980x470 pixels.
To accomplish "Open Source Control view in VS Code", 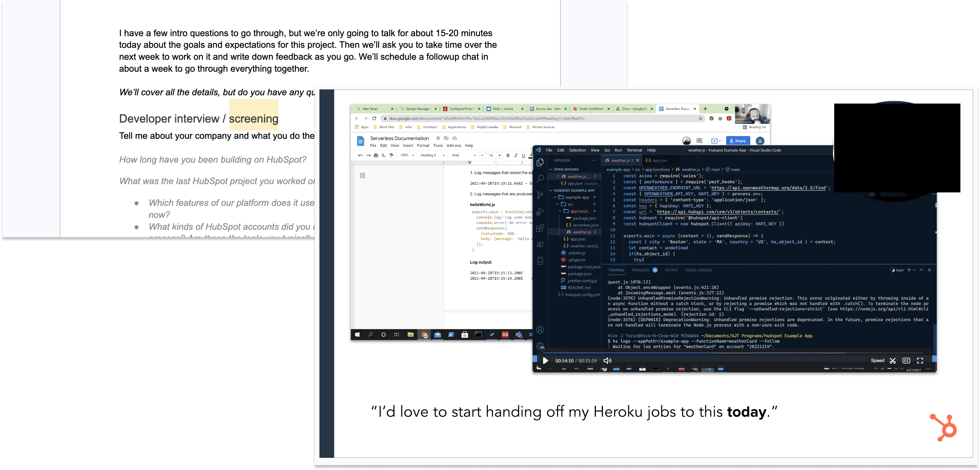I will (x=540, y=195).
